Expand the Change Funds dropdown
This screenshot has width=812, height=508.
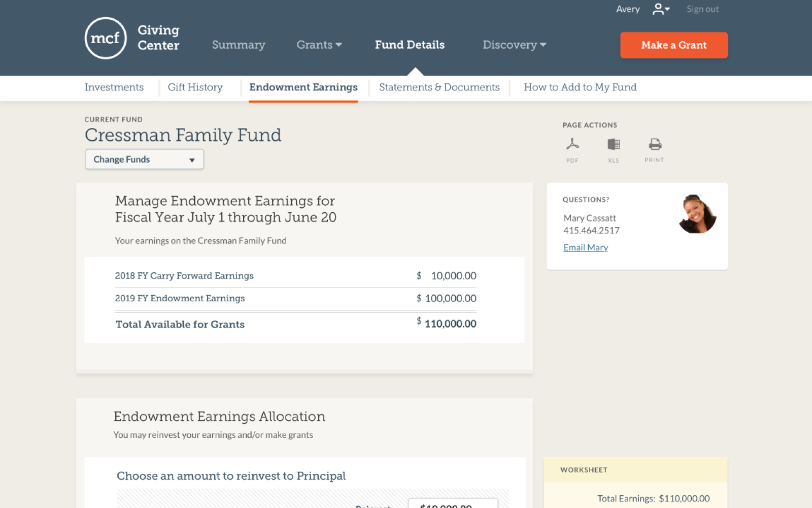(145, 160)
